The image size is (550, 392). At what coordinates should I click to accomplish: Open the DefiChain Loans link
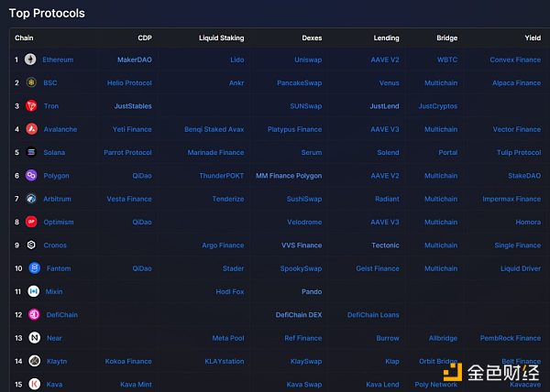click(x=373, y=315)
